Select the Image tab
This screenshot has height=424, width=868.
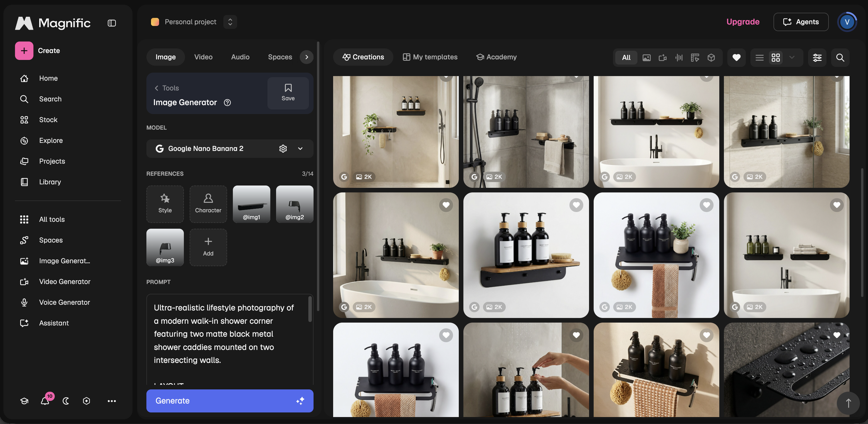pos(166,57)
